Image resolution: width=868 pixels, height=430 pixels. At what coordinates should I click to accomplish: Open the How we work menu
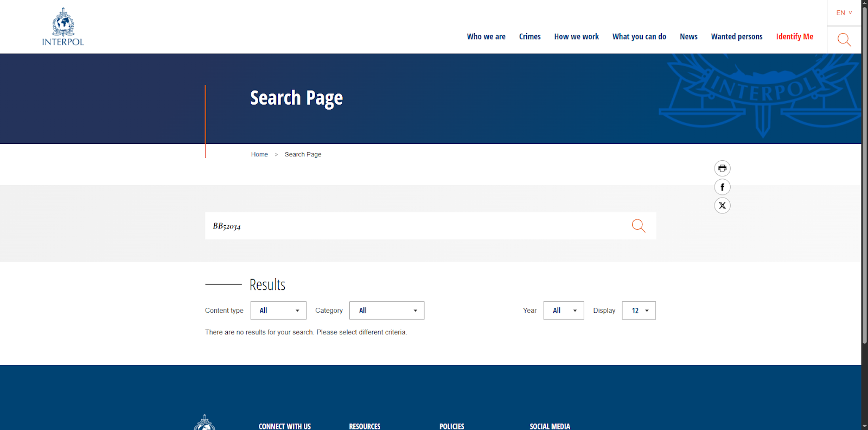(576, 36)
